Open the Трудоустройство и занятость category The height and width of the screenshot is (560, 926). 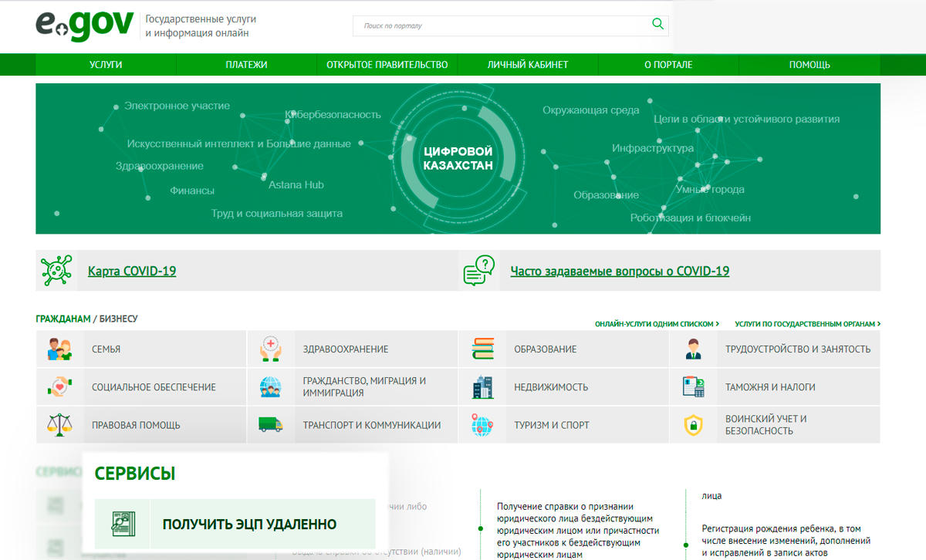[776, 349]
